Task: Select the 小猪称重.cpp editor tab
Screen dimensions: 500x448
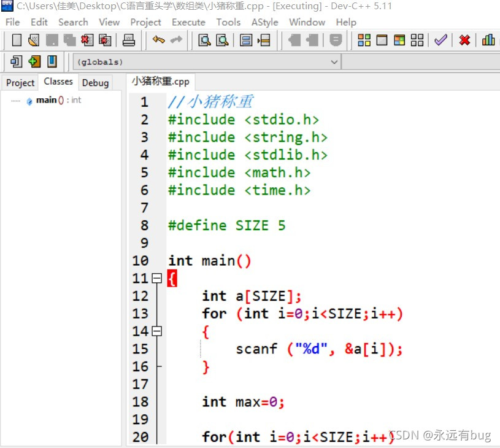Action: [161, 82]
